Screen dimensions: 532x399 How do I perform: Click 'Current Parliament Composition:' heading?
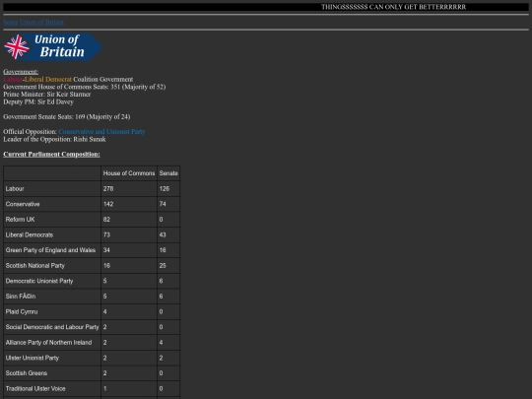coord(51,154)
